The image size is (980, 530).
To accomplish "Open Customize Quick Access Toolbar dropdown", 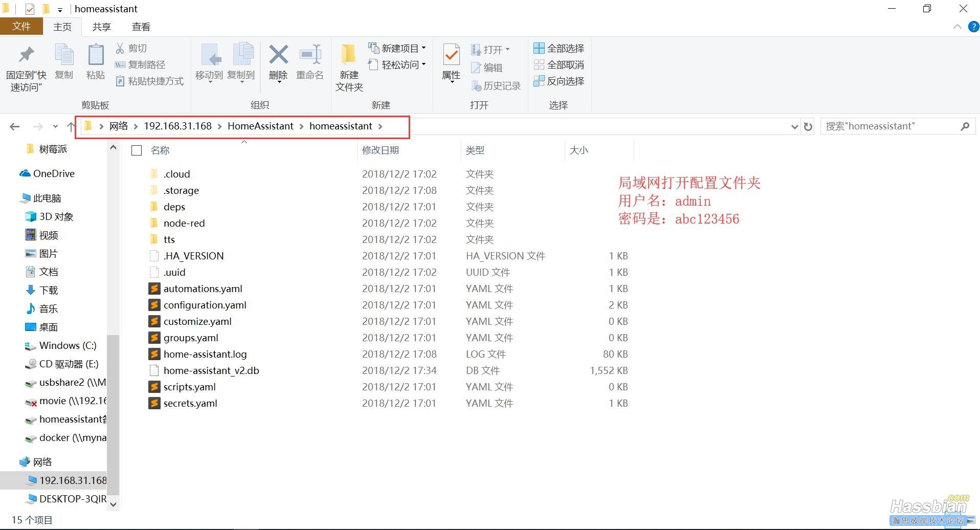I will [60, 10].
